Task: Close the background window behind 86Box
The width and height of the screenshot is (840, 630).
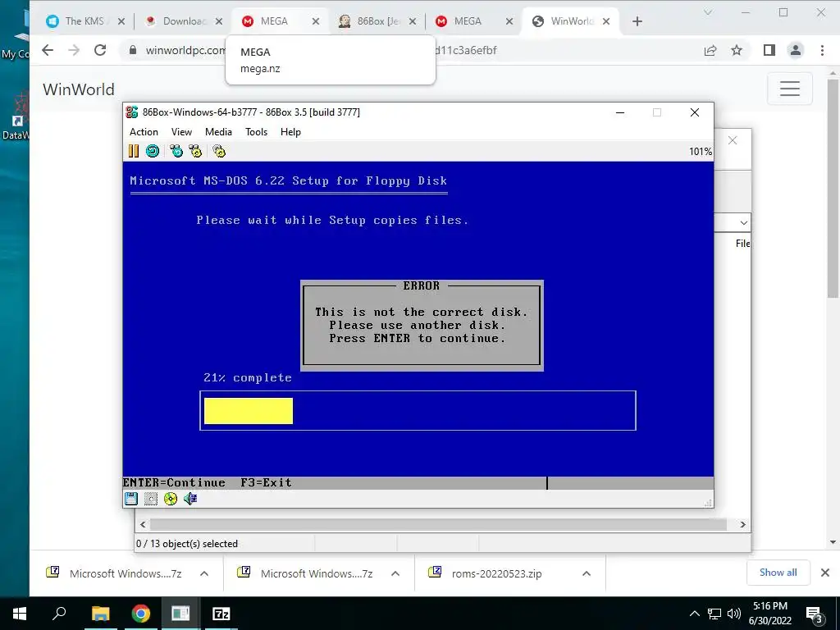Action: coord(733,140)
